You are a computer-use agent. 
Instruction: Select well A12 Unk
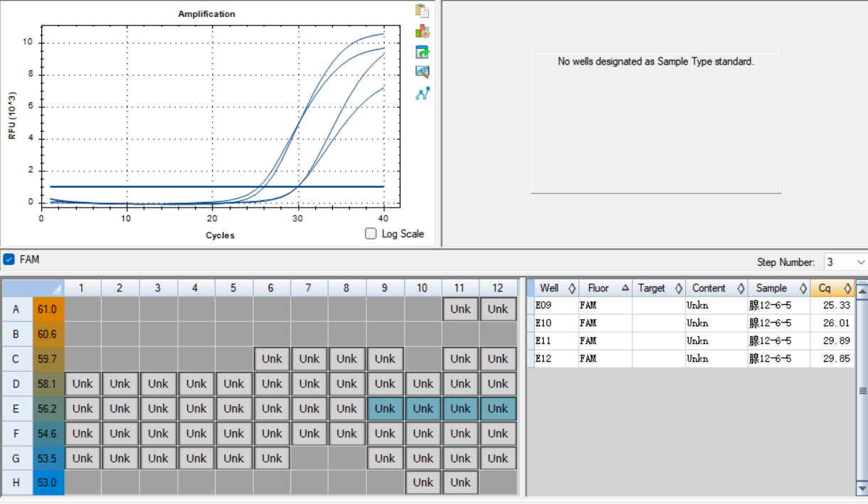coord(498,309)
